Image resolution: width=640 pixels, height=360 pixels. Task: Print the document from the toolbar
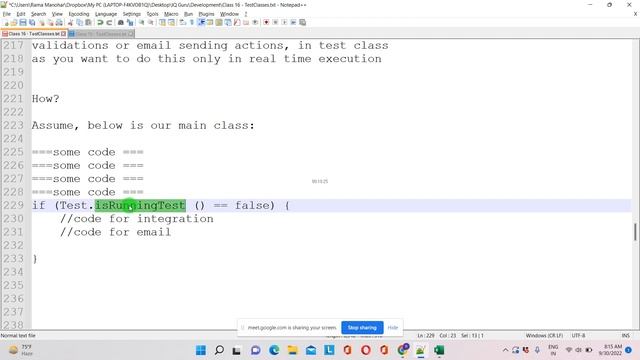(x=59, y=22)
